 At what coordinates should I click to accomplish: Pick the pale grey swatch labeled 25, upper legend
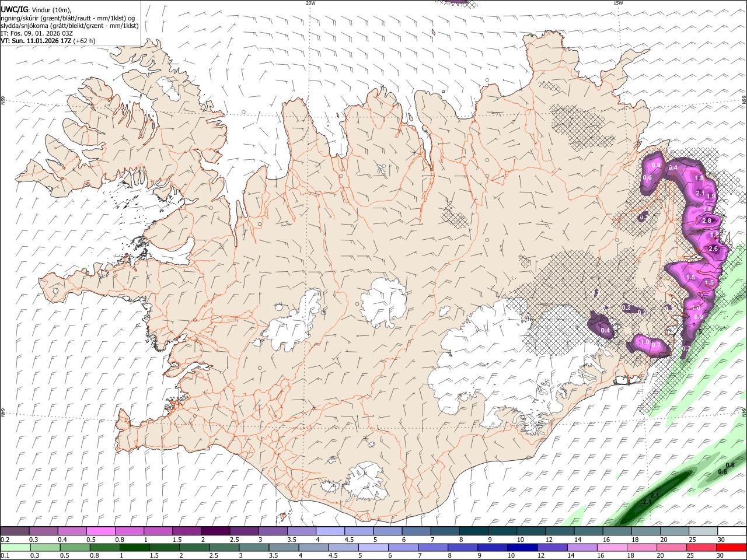point(703,531)
